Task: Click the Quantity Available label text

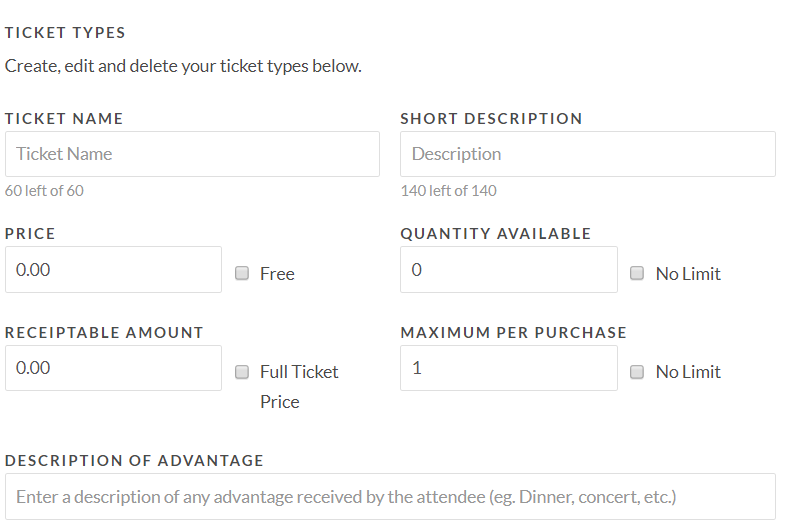Action: tap(495, 234)
